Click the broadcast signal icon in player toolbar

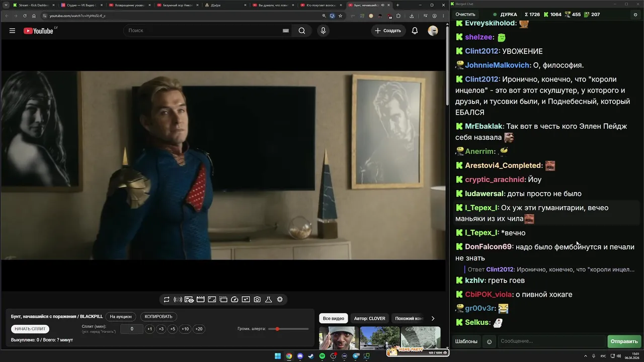pyautogui.click(x=178, y=300)
